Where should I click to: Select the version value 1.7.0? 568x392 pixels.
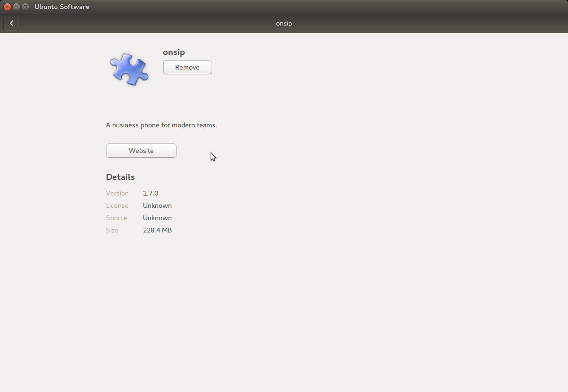click(151, 193)
